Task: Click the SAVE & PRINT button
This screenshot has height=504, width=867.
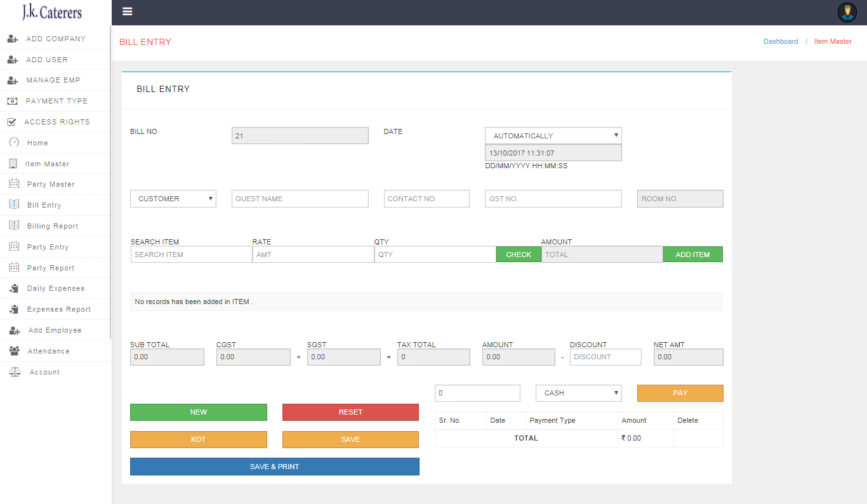Action: coord(274,467)
